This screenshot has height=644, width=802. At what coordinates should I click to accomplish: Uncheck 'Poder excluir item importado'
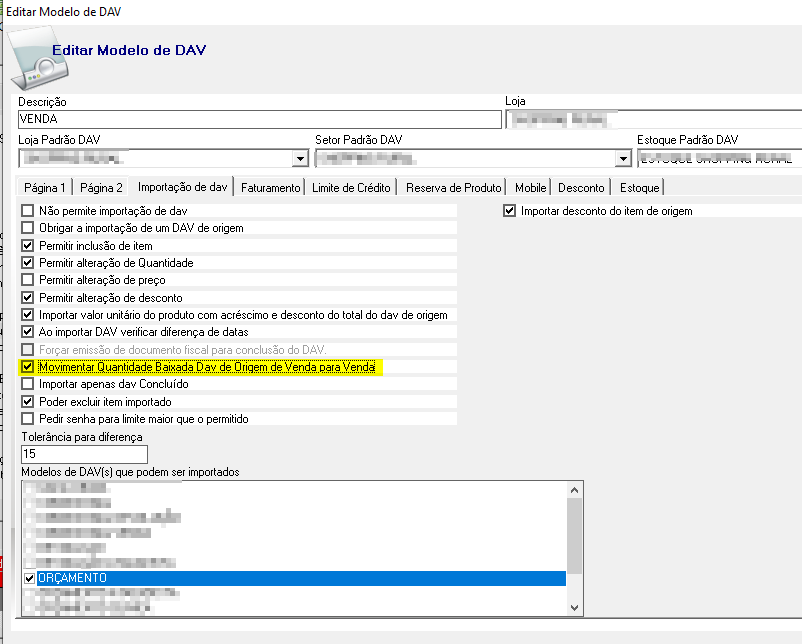(x=28, y=402)
